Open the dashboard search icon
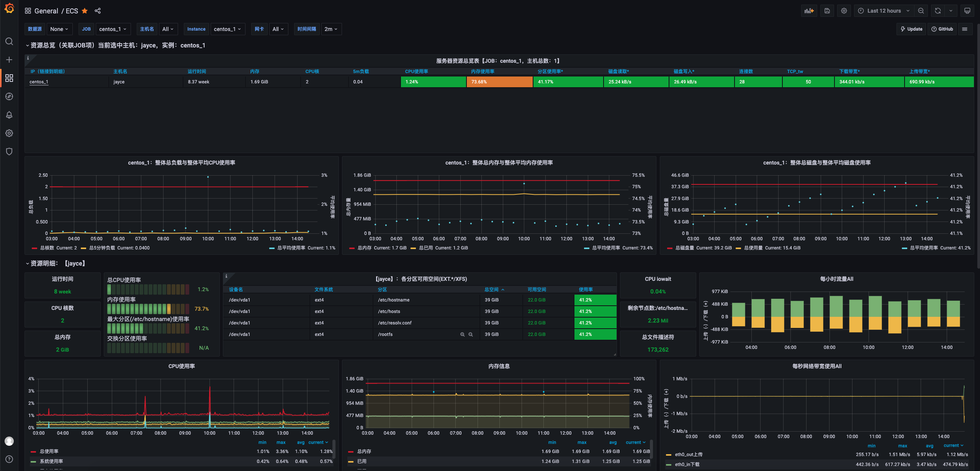This screenshot has height=471, width=980. pos(9,41)
